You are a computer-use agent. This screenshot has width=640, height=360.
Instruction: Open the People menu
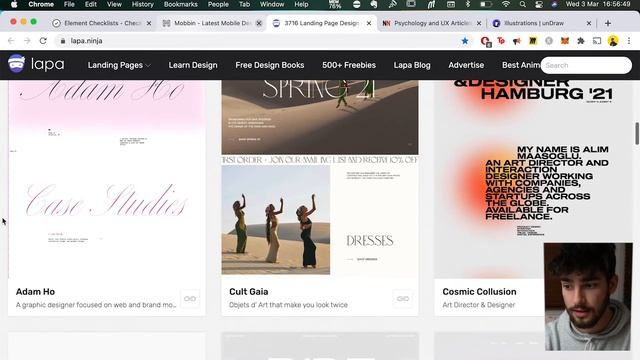[218, 4]
